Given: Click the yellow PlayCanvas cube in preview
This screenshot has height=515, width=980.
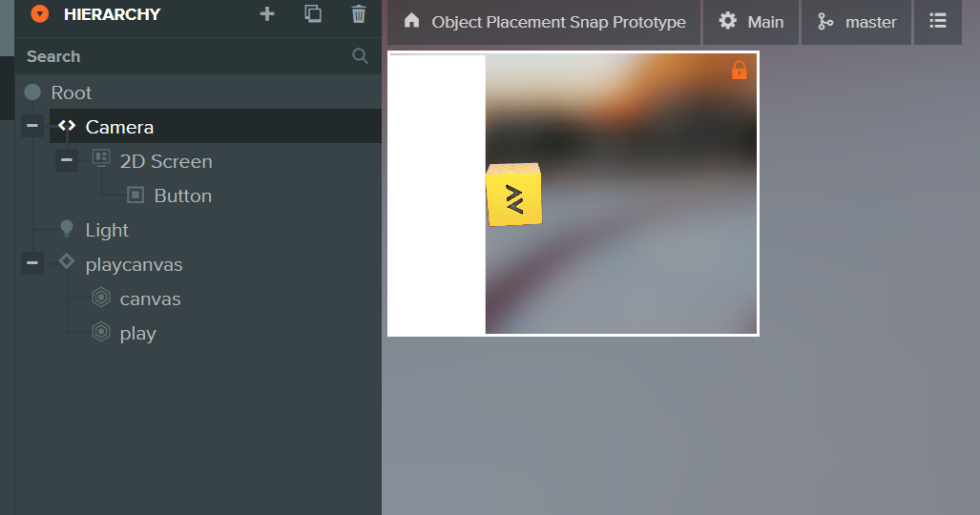Looking at the screenshot, I should (x=513, y=195).
